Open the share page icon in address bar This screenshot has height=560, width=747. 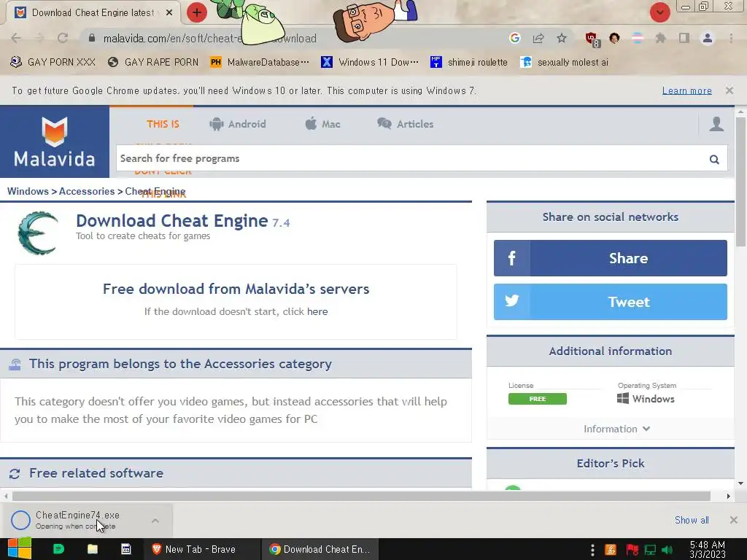click(x=538, y=38)
